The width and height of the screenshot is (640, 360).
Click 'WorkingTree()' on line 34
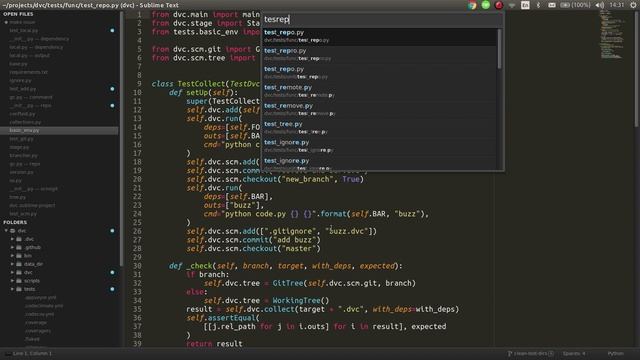point(300,301)
